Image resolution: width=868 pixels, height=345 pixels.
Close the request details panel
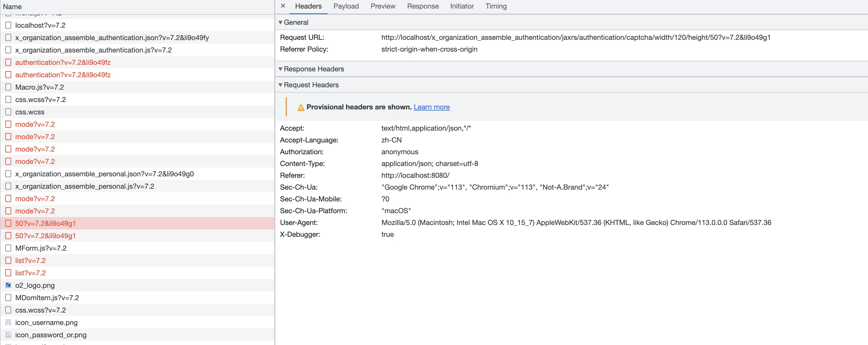(x=283, y=6)
